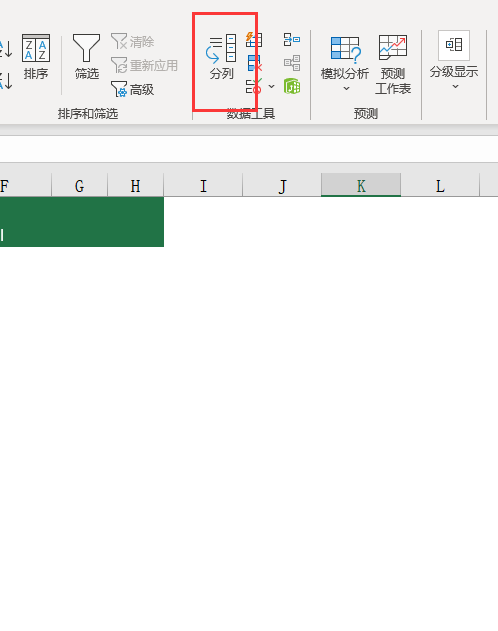
Task: Expand the Data Validation dropdown arrow
Action: coord(272,87)
